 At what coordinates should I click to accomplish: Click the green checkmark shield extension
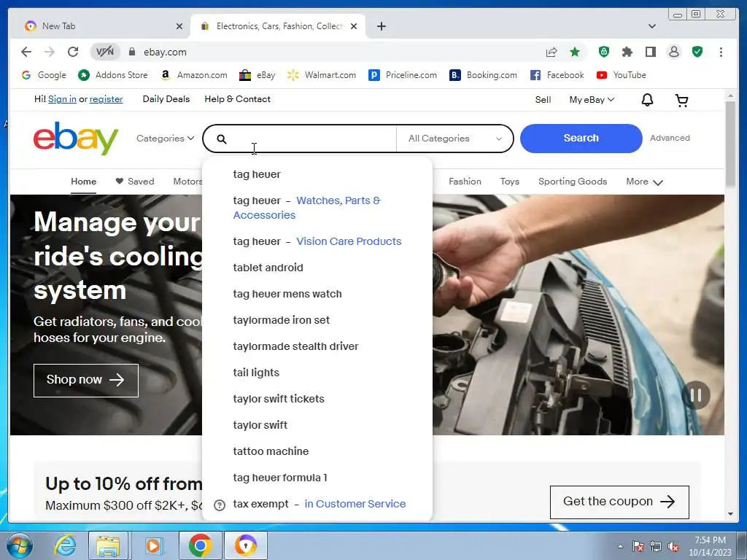coord(697,52)
